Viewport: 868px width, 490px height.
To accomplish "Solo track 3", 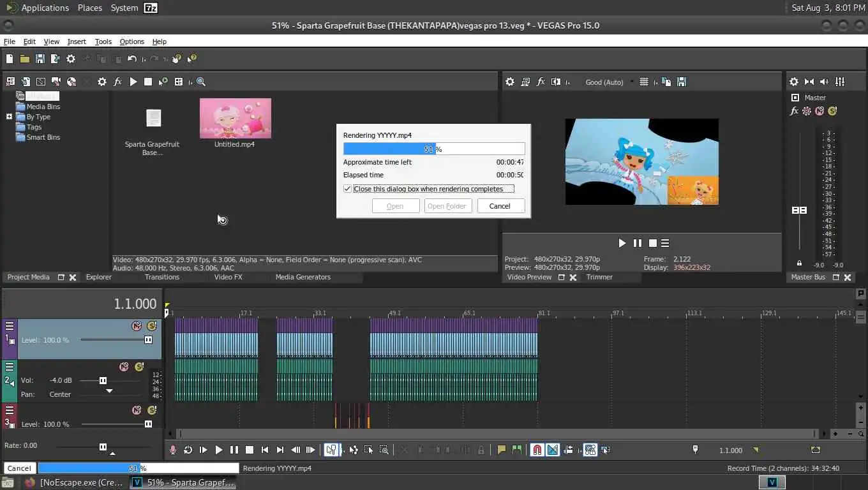I will [152, 410].
